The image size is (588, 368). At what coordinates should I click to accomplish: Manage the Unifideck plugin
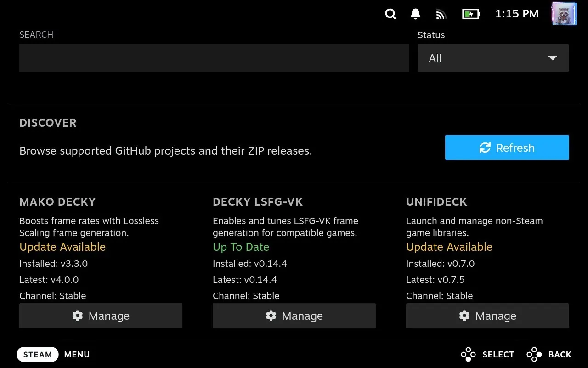487,316
